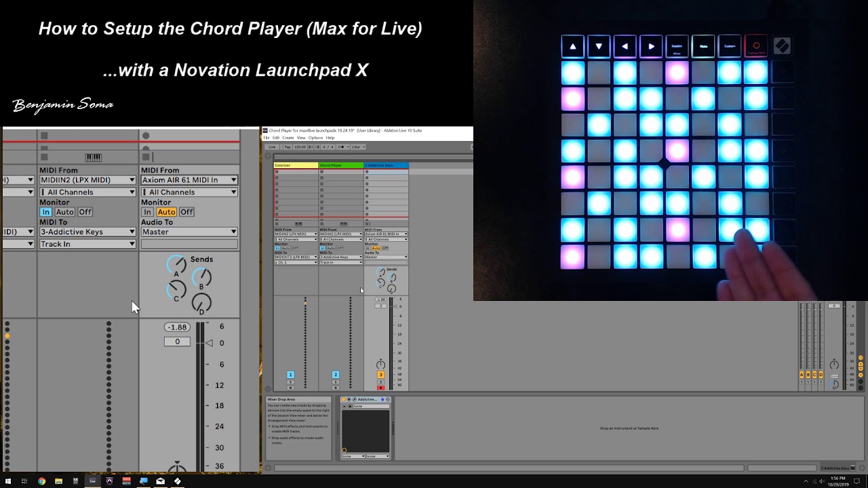The width and height of the screenshot is (868, 488).
Task: Click the piano keys icon in magnified view
Action: 94,157
